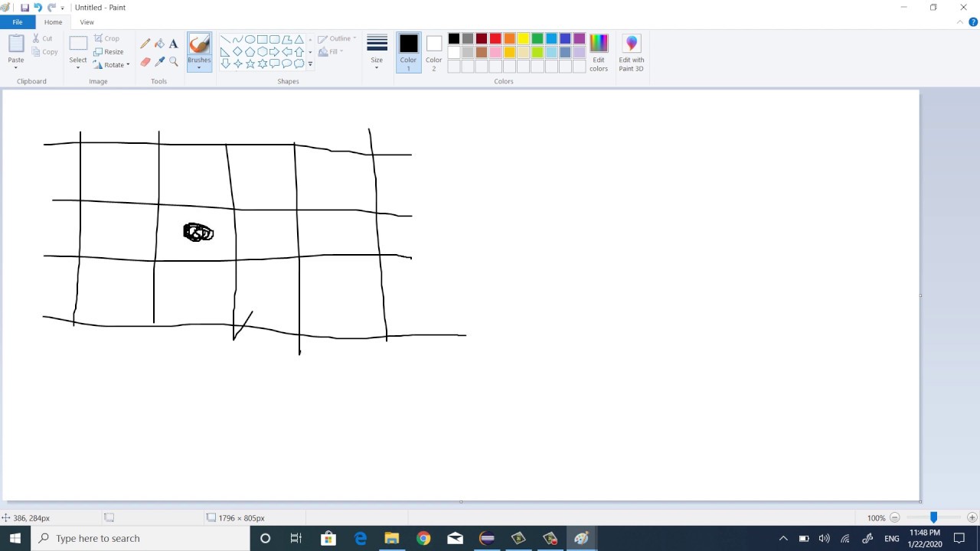Customize Quick Access Toolbar dropdown arrow
Viewport: 980px width, 551px height.
click(x=63, y=8)
